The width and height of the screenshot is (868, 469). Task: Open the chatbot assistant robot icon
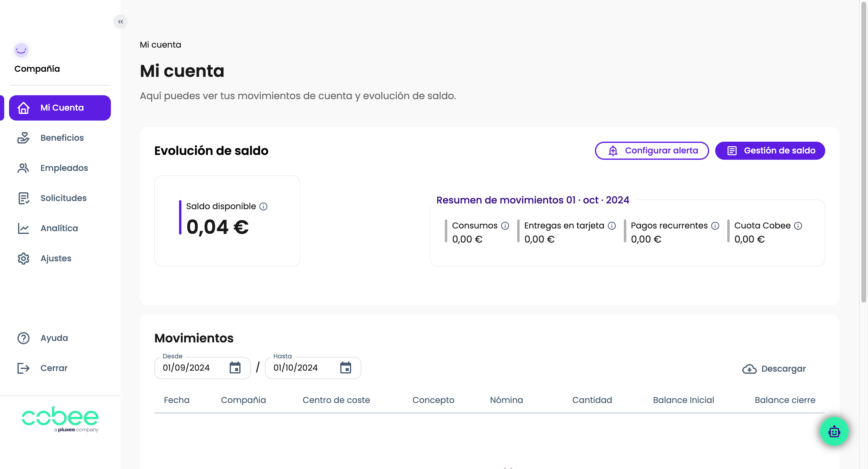[834, 431]
